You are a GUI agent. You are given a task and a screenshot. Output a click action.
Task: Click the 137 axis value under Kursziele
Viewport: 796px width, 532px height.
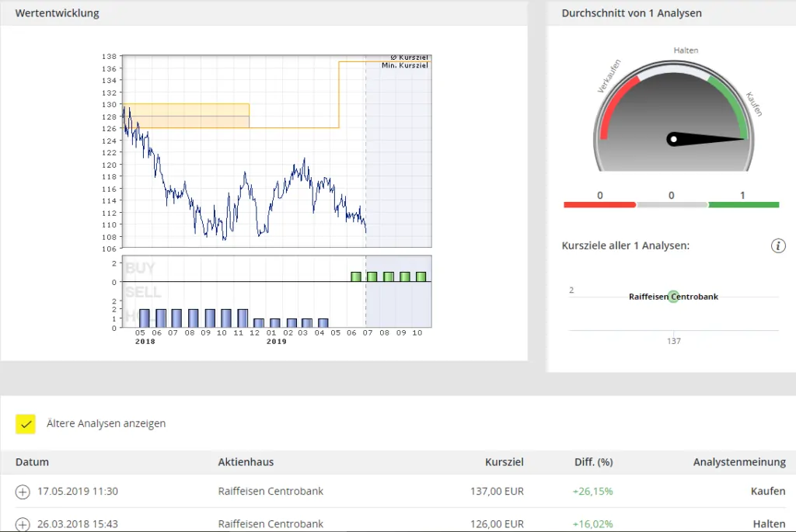[674, 341]
